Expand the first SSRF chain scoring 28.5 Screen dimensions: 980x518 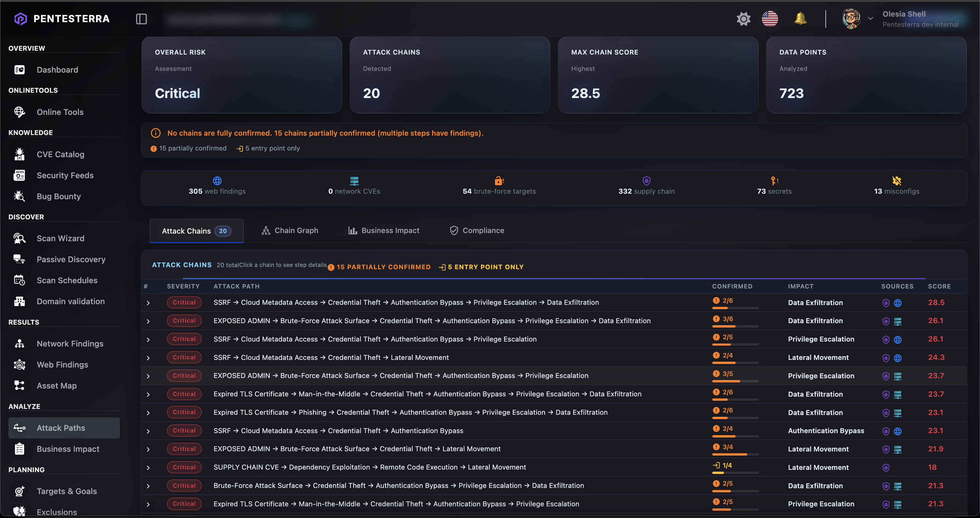(148, 303)
